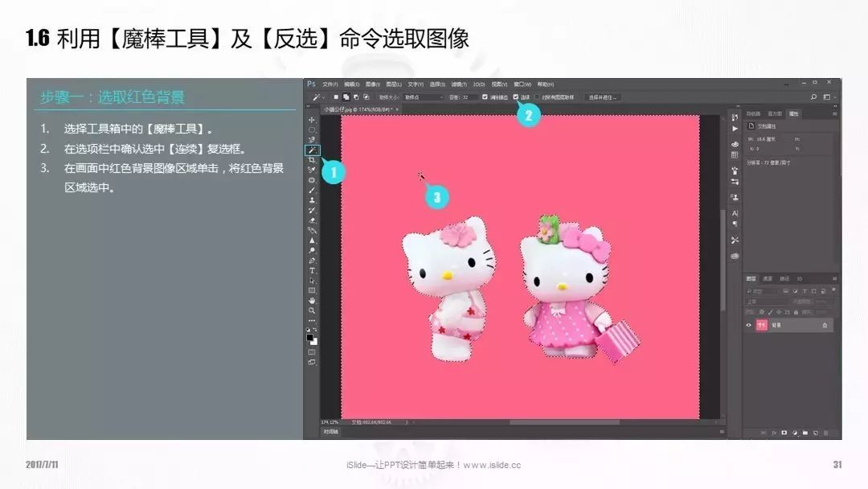The height and width of the screenshot is (489, 868).
Task: Click the History panel icon in dock
Action: (735, 117)
